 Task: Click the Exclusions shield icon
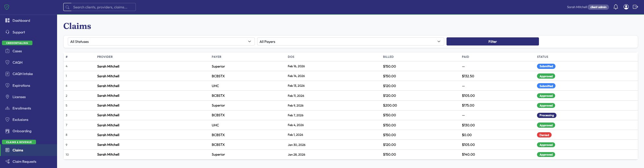7,120
